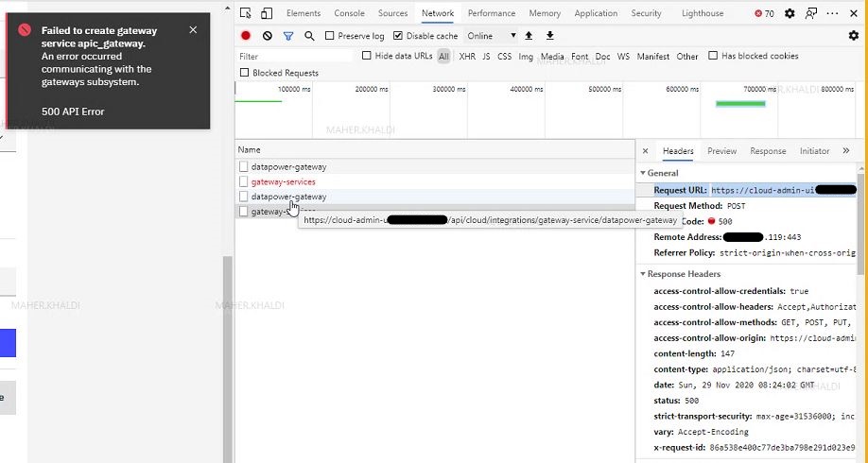Export HAR file download icon

coord(549,35)
